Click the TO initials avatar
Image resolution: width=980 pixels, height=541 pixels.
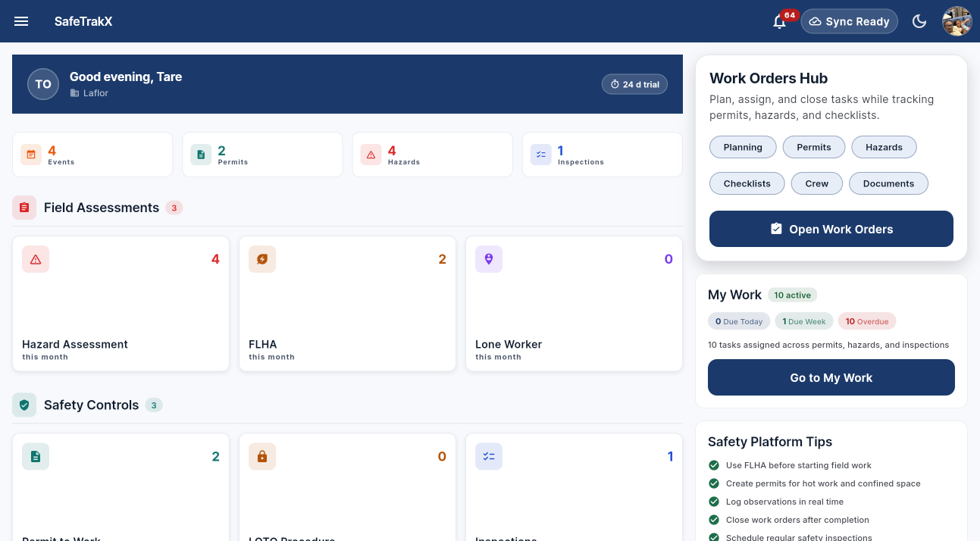tap(43, 84)
